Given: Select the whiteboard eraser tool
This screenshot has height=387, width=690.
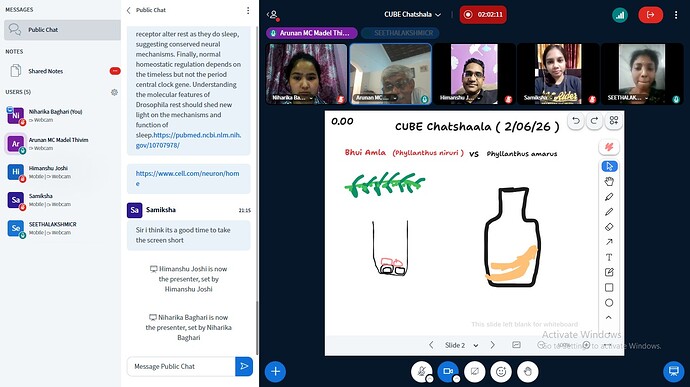Looking at the screenshot, I should coord(609,227).
